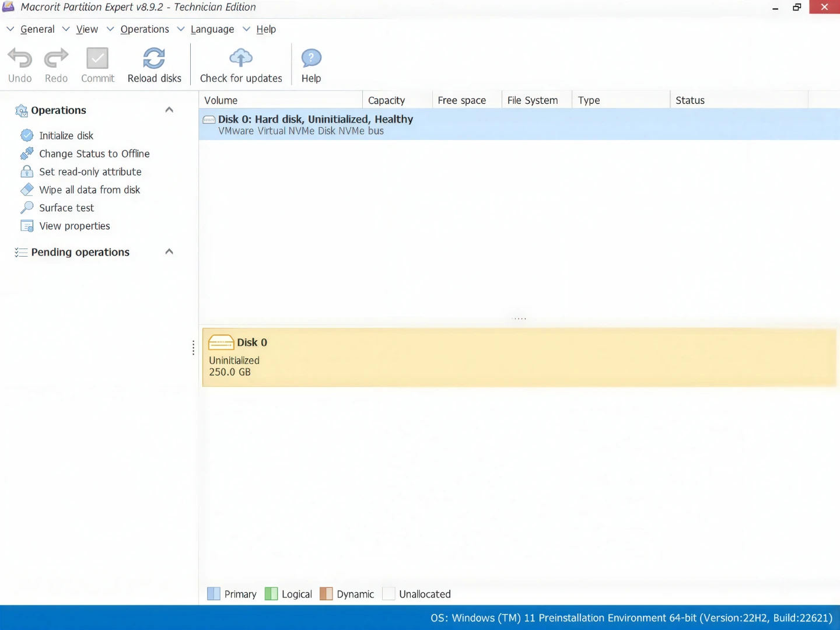This screenshot has height=630, width=840.
Task: Click the Surface test magnifier icon
Action: click(x=27, y=208)
